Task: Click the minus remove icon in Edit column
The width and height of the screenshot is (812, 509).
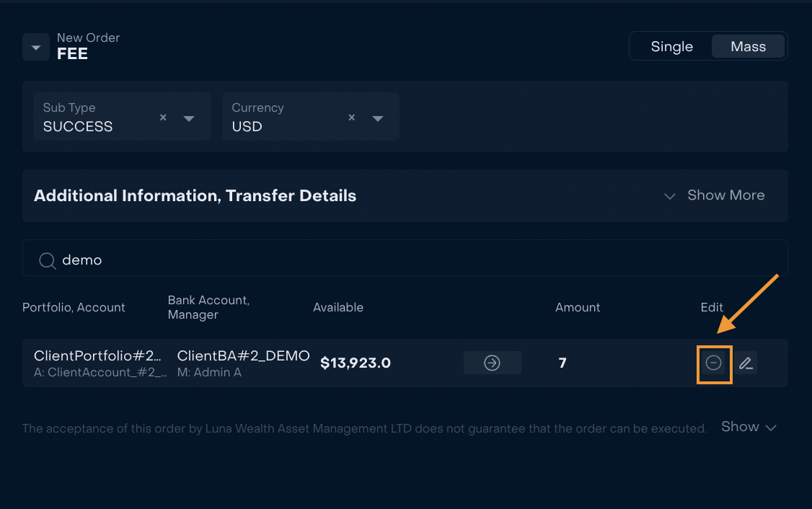Action: pos(714,363)
